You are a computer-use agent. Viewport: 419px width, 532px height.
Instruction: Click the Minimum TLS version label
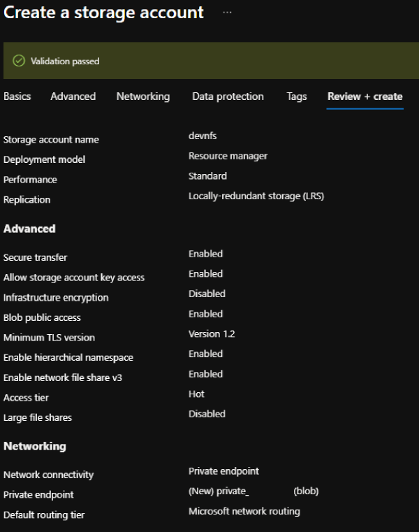coord(49,338)
